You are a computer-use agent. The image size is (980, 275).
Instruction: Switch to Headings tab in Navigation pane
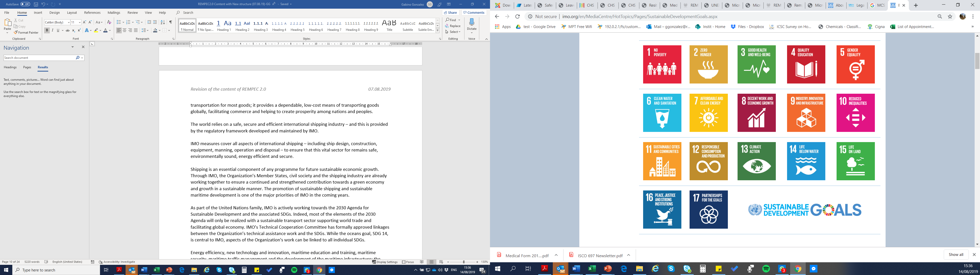coord(10,67)
